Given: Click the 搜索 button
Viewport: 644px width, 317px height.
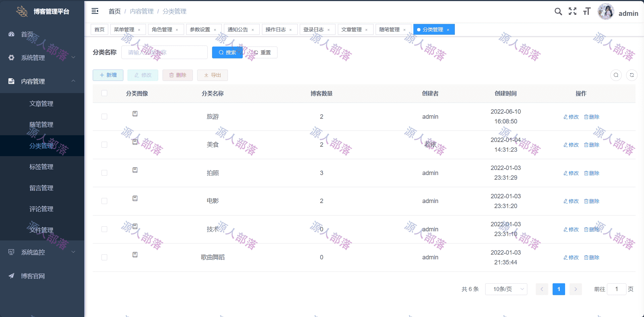Looking at the screenshot, I should tap(227, 52).
